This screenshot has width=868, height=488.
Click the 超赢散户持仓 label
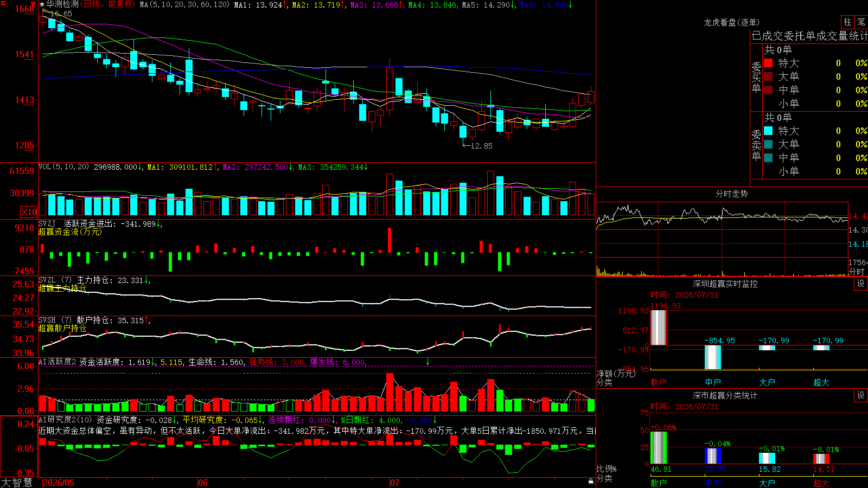click(62, 328)
